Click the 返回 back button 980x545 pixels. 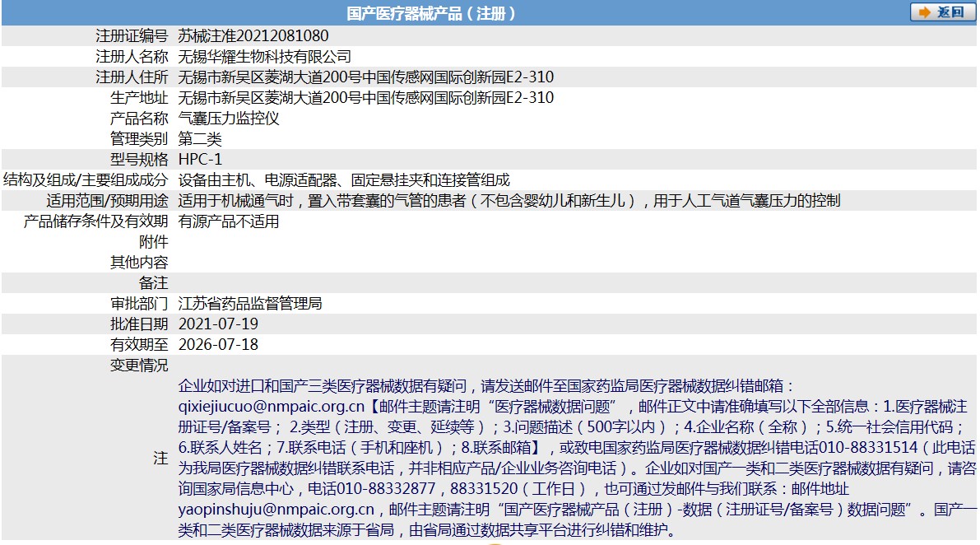pos(942,12)
